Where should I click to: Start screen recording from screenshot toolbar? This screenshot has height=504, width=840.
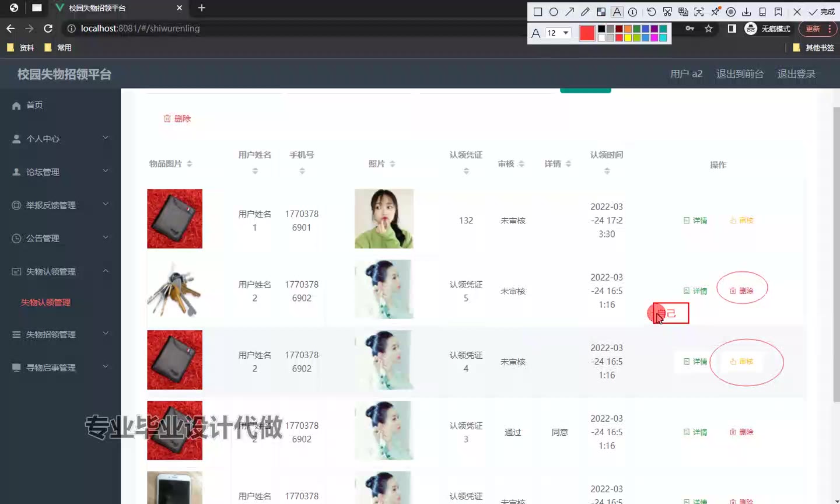click(x=731, y=12)
